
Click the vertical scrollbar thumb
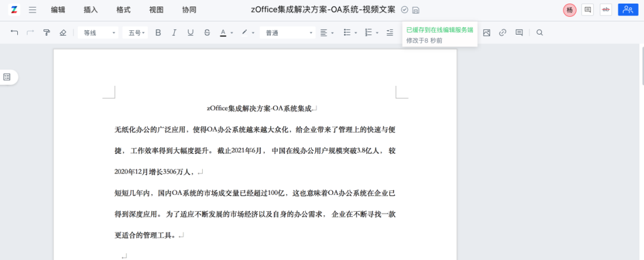642,66
